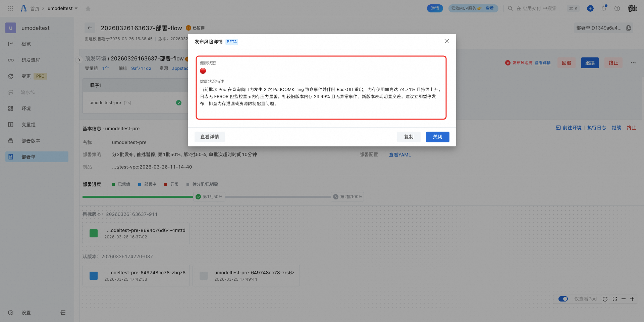Fit the pod canvas to screen
The width and height of the screenshot is (644, 322).
[615, 299]
